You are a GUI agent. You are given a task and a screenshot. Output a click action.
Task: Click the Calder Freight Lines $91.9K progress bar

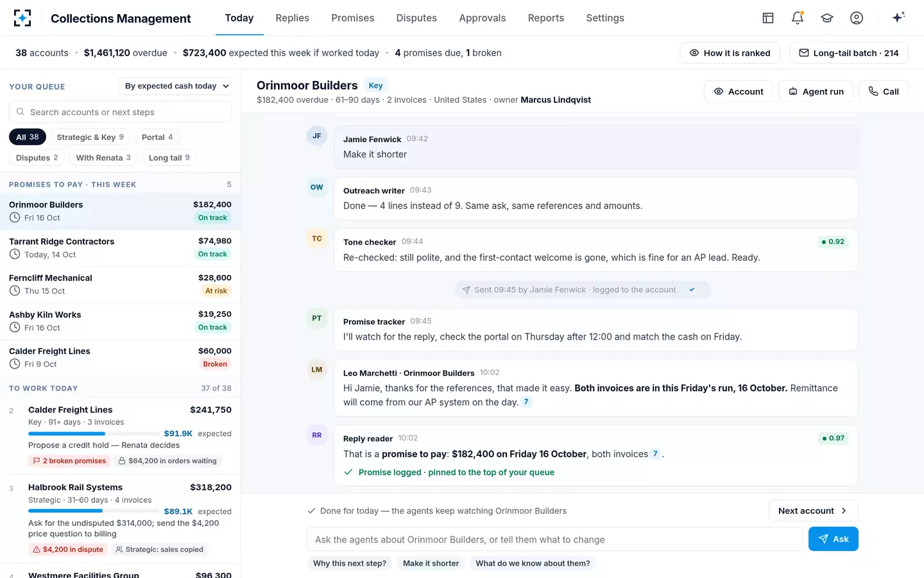94,433
